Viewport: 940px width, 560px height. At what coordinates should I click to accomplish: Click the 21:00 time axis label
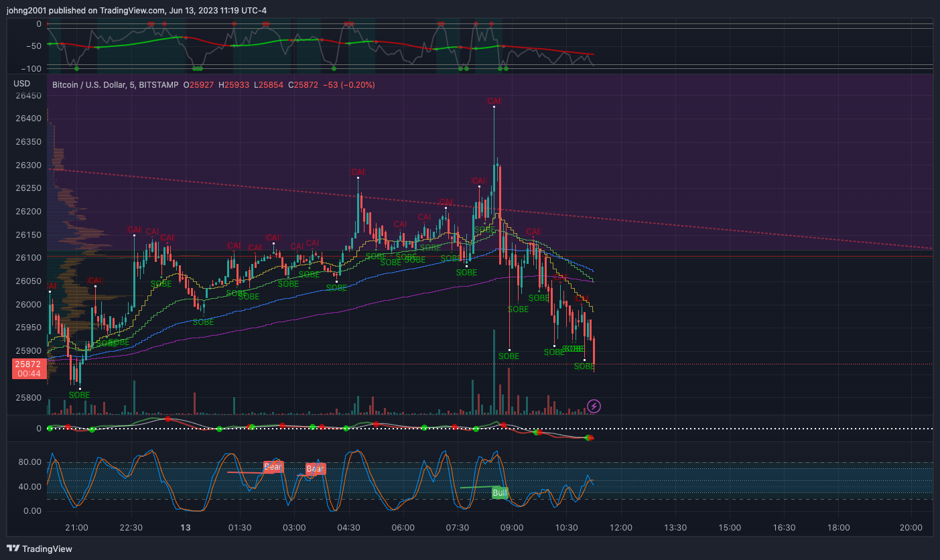pyautogui.click(x=76, y=528)
